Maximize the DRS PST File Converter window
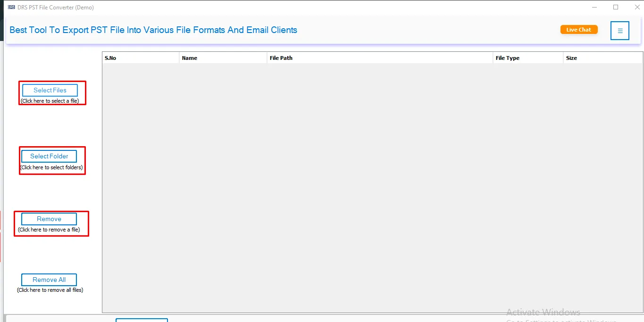This screenshot has width=644, height=322. coord(616,7)
